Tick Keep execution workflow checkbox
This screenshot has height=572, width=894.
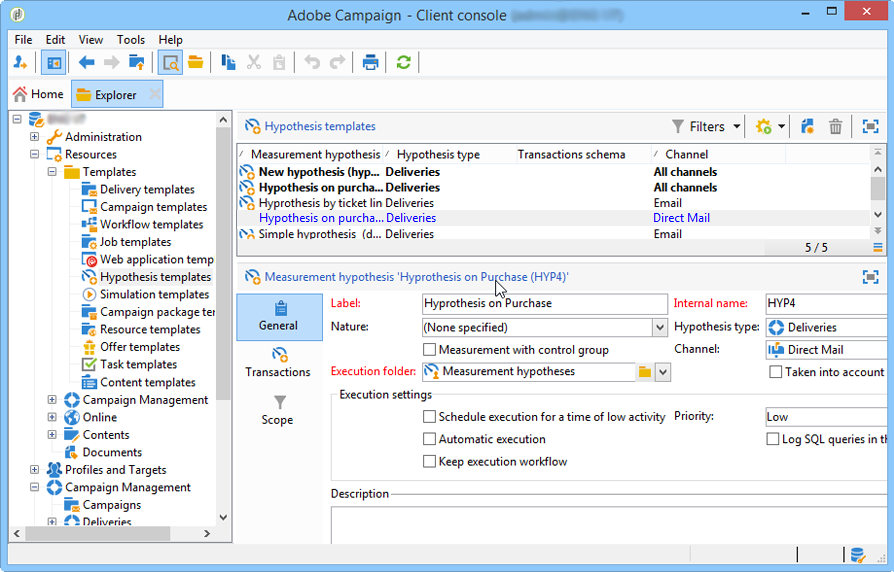(429, 461)
